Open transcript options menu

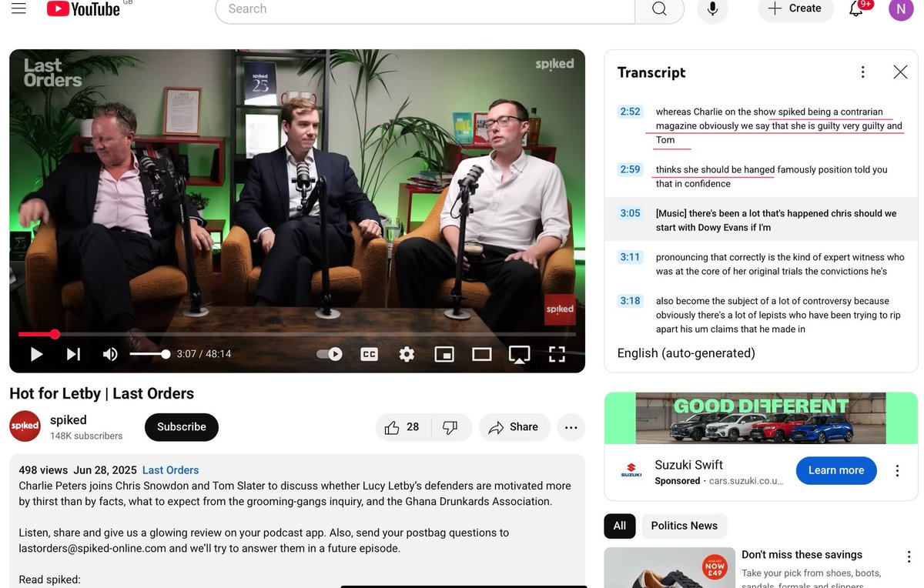point(863,72)
